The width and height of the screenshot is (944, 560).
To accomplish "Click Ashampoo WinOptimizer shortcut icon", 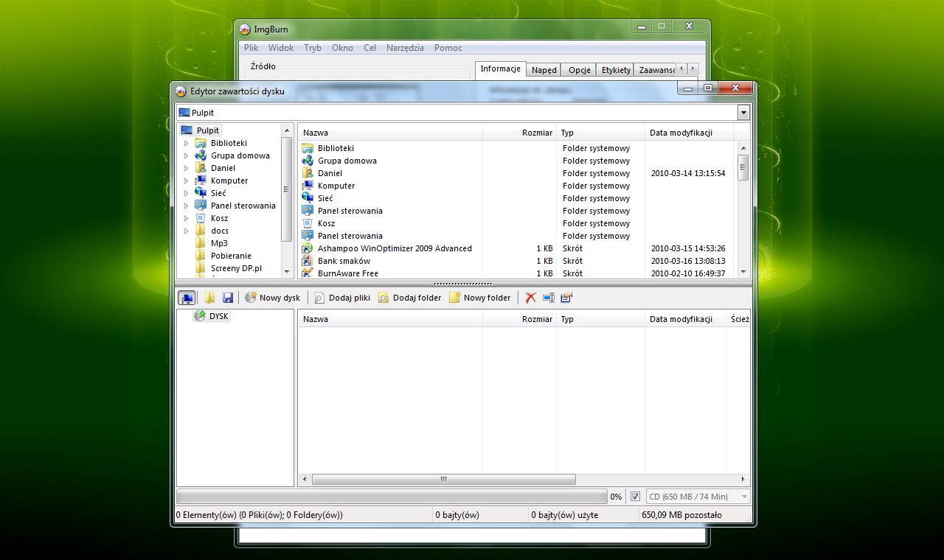I will point(308,248).
